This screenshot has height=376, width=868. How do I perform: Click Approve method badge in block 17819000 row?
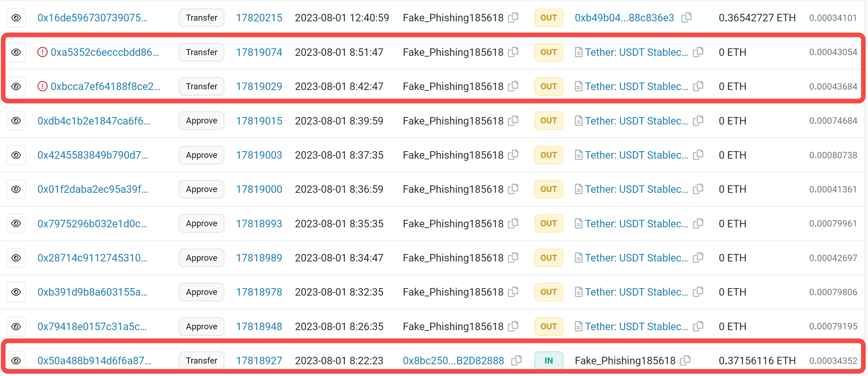(x=202, y=189)
